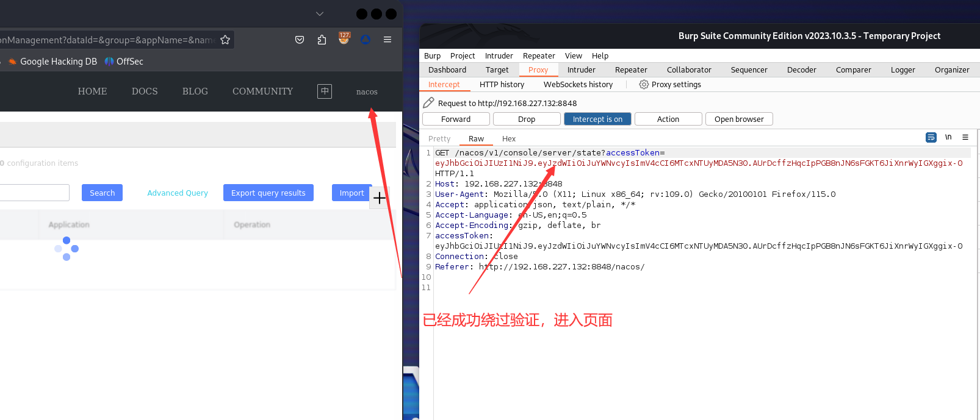Toggle the Intercept is on button
This screenshot has width=980, height=420.
[597, 119]
